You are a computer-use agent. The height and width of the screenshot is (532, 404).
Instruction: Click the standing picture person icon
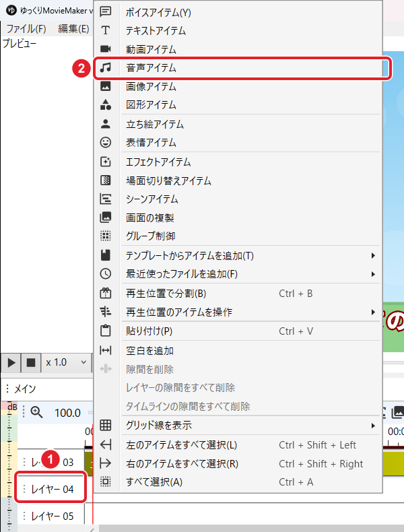coord(106,124)
